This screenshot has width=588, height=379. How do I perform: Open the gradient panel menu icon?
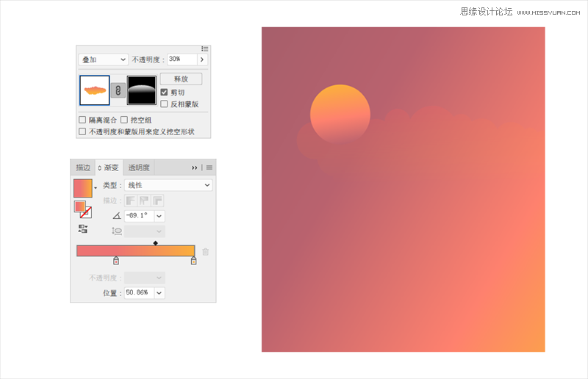click(209, 167)
